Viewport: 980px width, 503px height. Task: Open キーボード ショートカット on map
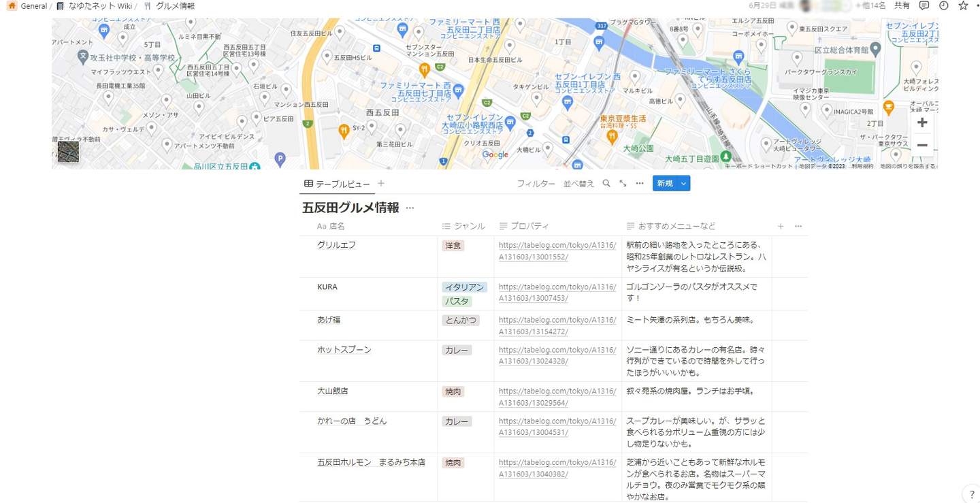point(759,166)
